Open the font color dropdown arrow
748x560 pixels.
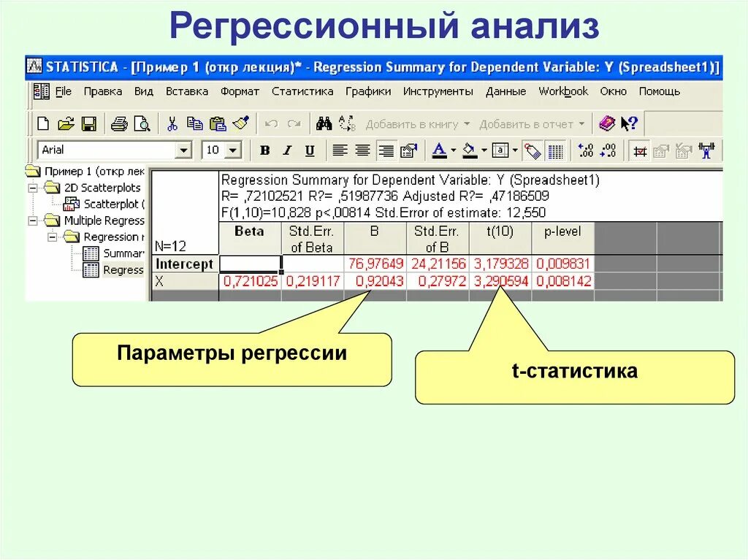pos(453,151)
